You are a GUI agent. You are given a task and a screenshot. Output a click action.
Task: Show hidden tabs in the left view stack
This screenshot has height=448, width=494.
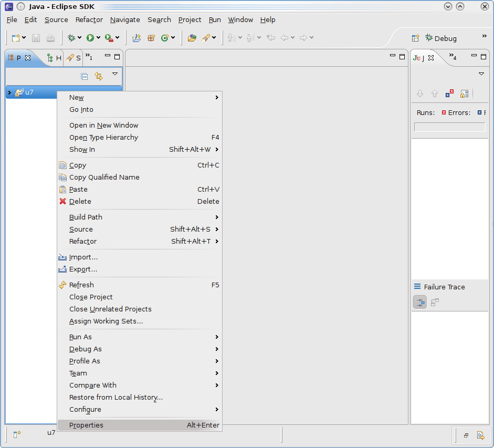point(89,56)
